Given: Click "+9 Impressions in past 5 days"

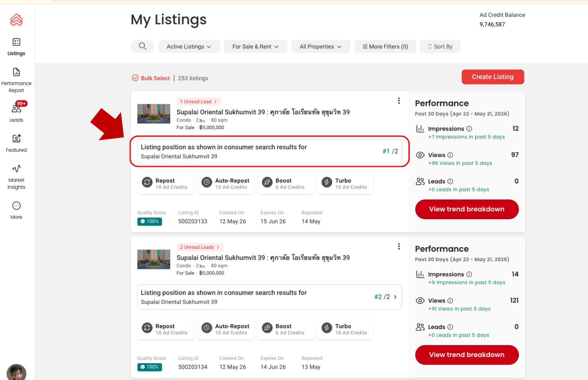Looking at the screenshot, I should click(467, 283).
